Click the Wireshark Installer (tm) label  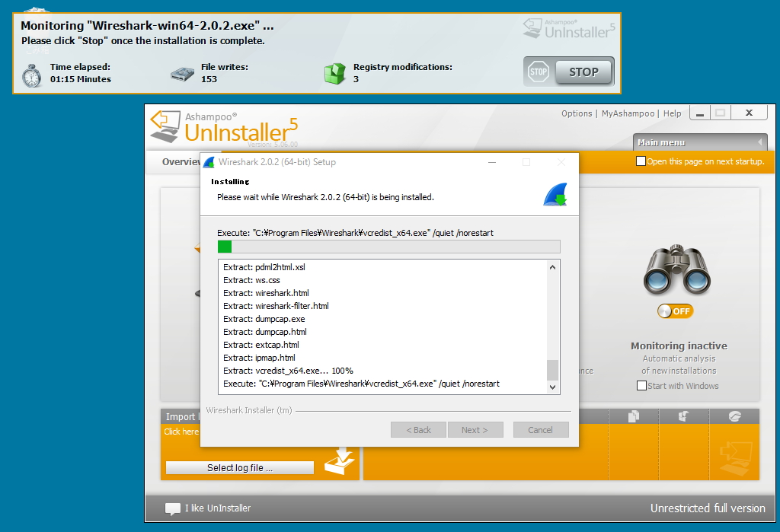coord(249,410)
